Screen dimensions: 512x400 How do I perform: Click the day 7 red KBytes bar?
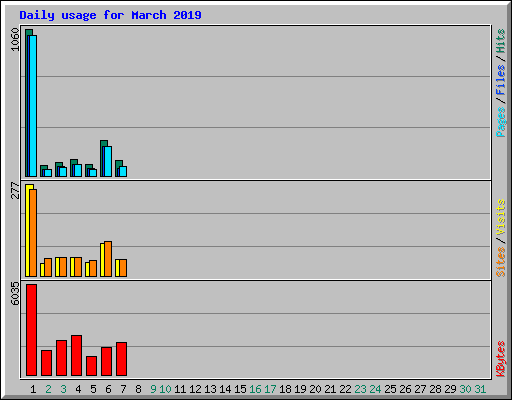pos(122,359)
